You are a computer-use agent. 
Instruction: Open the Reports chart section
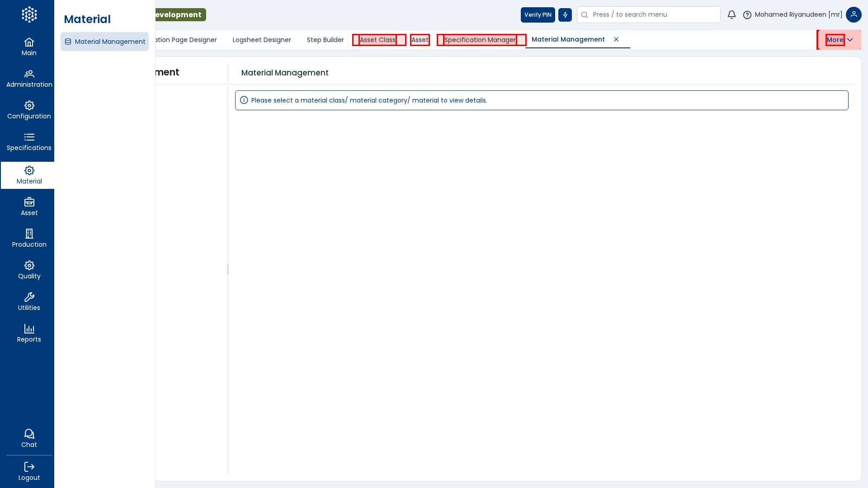(29, 333)
